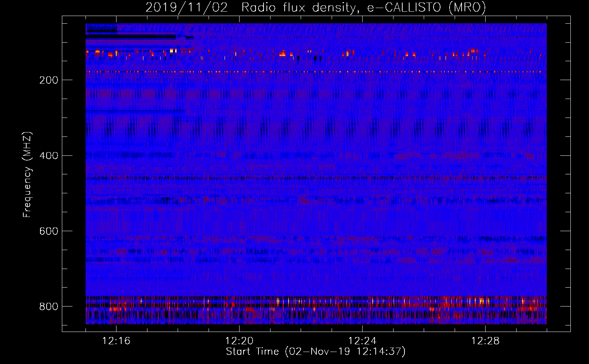Click the 400 frequency tick label
This screenshot has height=364, width=589.
[x=49, y=156]
